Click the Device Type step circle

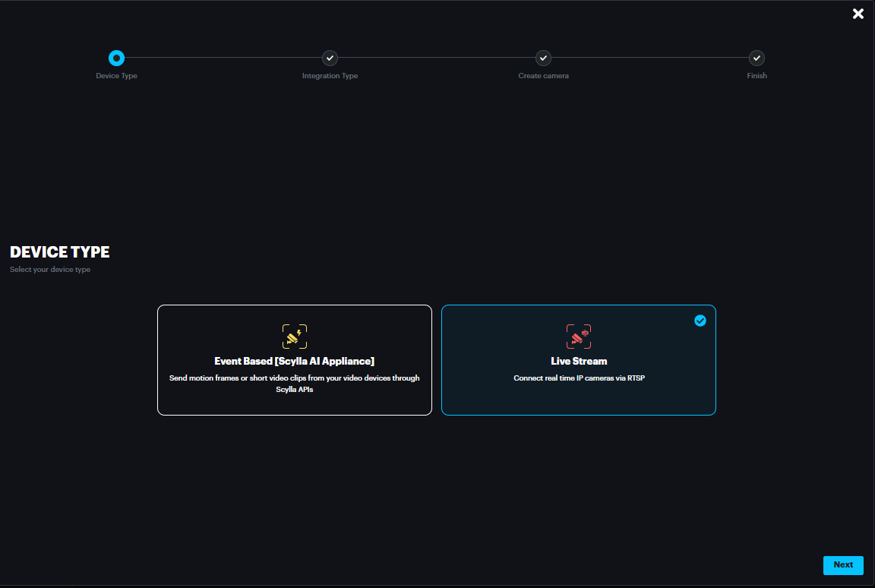(x=116, y=58)
